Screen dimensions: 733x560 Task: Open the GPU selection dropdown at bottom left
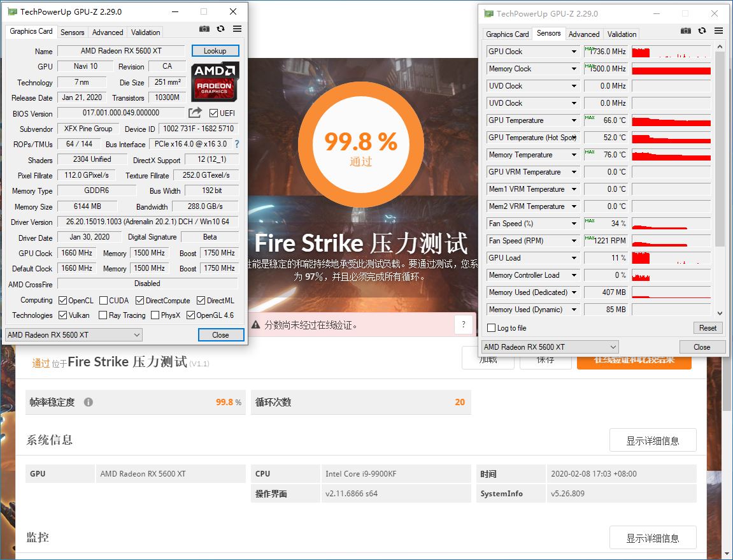pyautogui.click(x=73, y=334)
